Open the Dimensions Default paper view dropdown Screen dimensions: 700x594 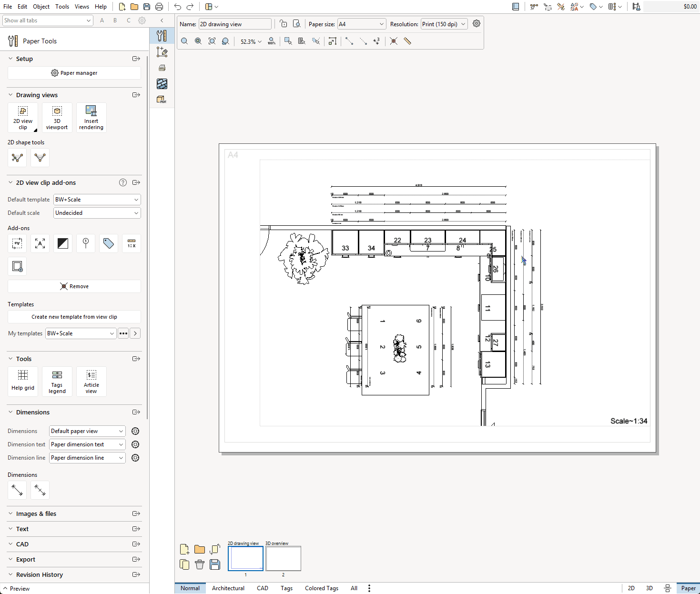point(88,431)
